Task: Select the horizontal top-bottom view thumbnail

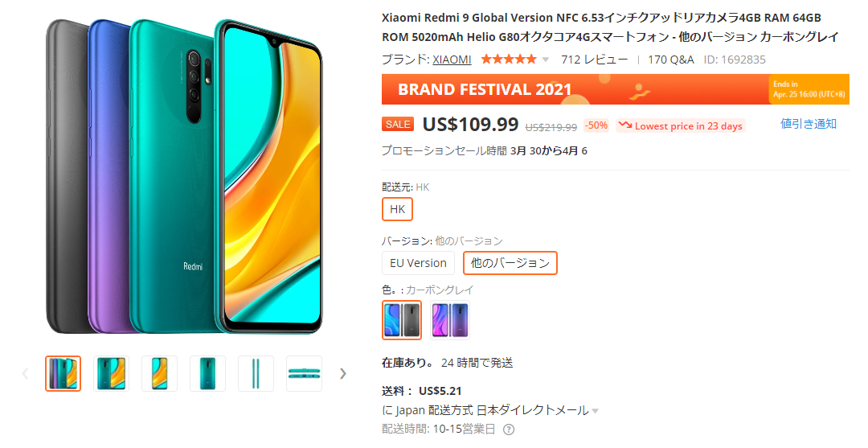Action: [x=304, y=374]
